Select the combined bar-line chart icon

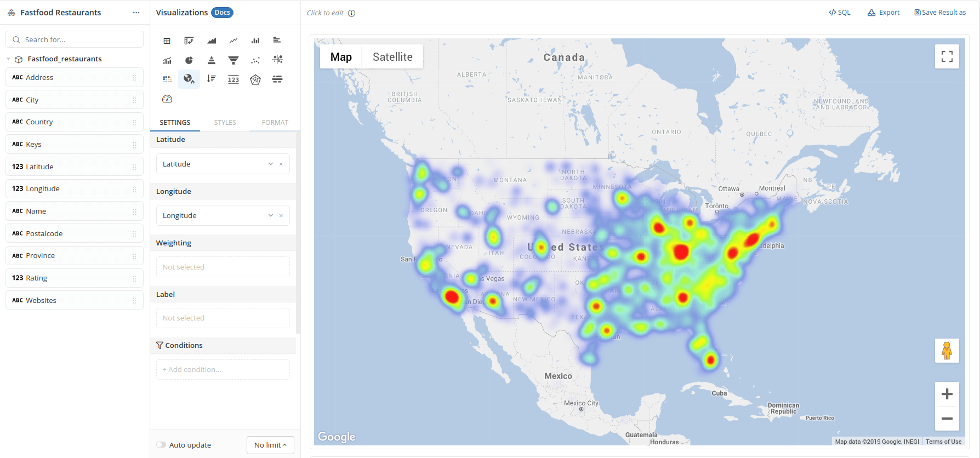click(x=167, y=60)
